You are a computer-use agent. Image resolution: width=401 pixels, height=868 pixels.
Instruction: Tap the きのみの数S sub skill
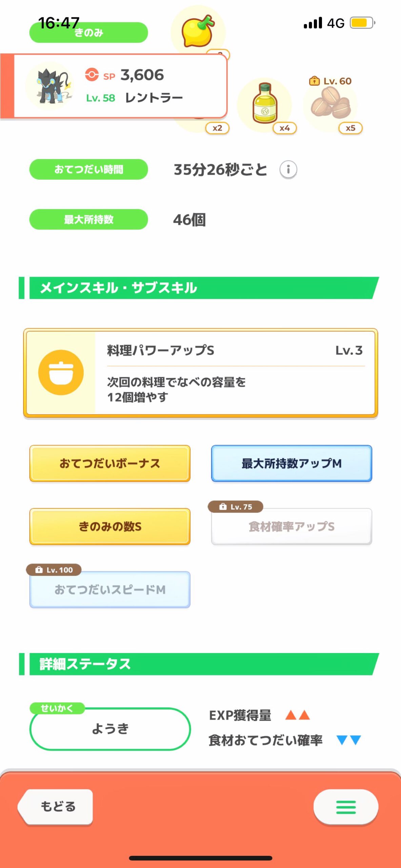click(110, 527)
